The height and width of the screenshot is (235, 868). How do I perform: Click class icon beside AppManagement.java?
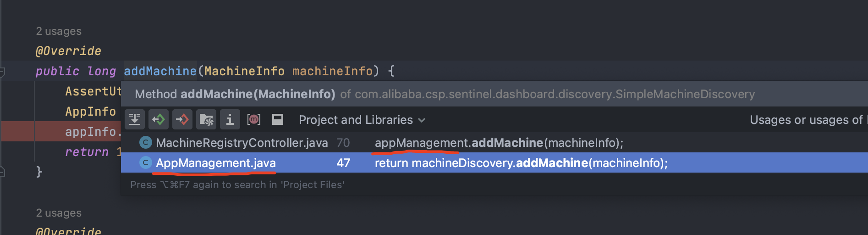pyautogui.click(x=145, y=163)
